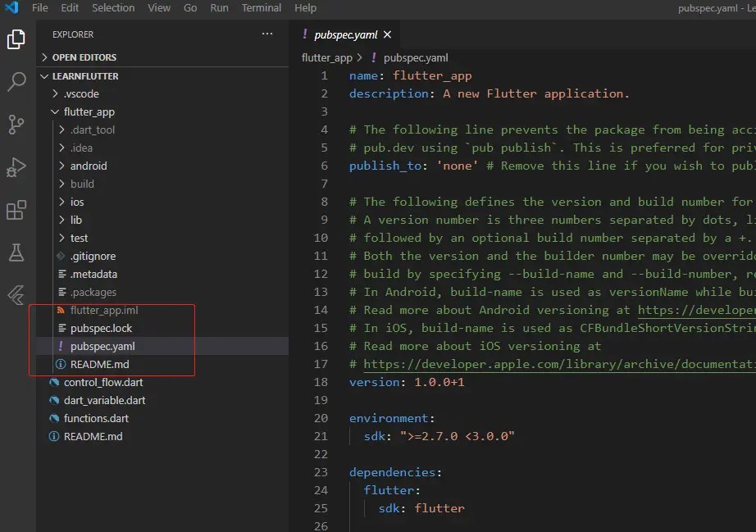Select the Flutter extension icon in the activity bar
The height and width of the screenshot is (532, 756).
pos(16,295)
